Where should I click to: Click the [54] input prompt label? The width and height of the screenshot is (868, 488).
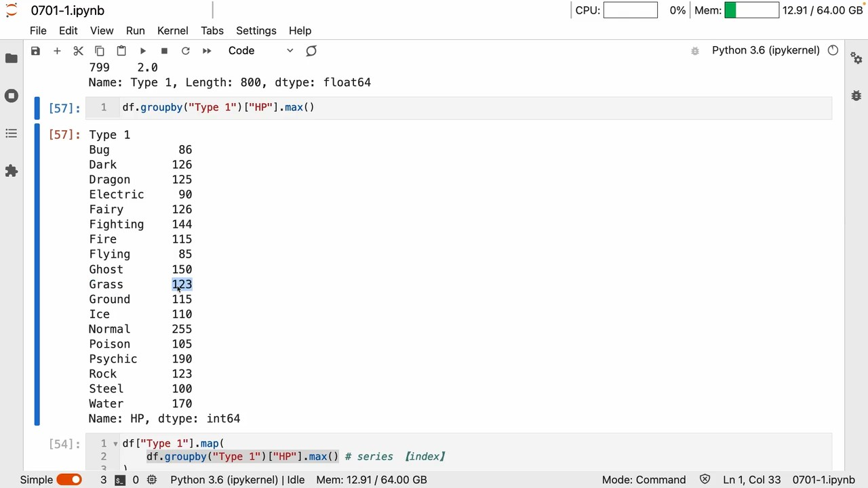pyautogui.click(x=64, y=444)
